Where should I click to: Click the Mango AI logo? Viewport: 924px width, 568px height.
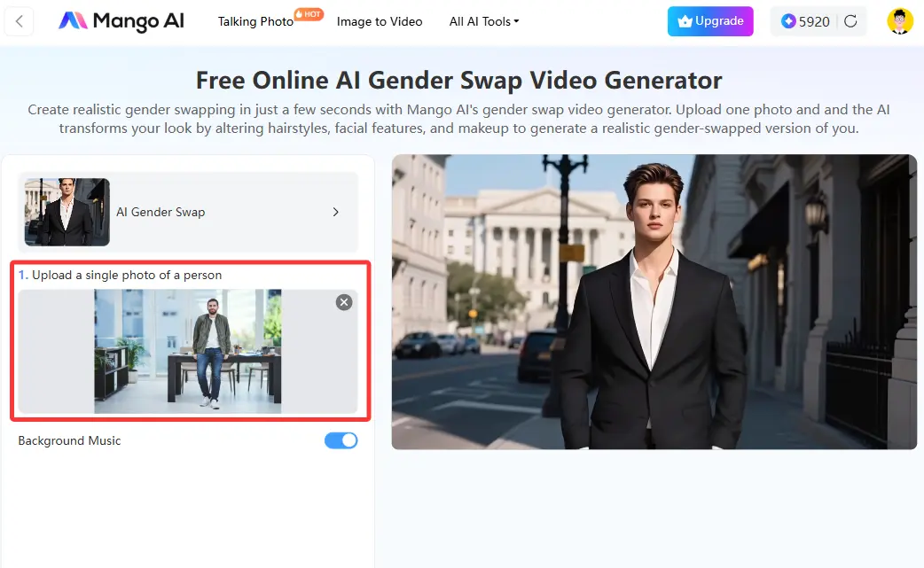click(x=121, y=21)
